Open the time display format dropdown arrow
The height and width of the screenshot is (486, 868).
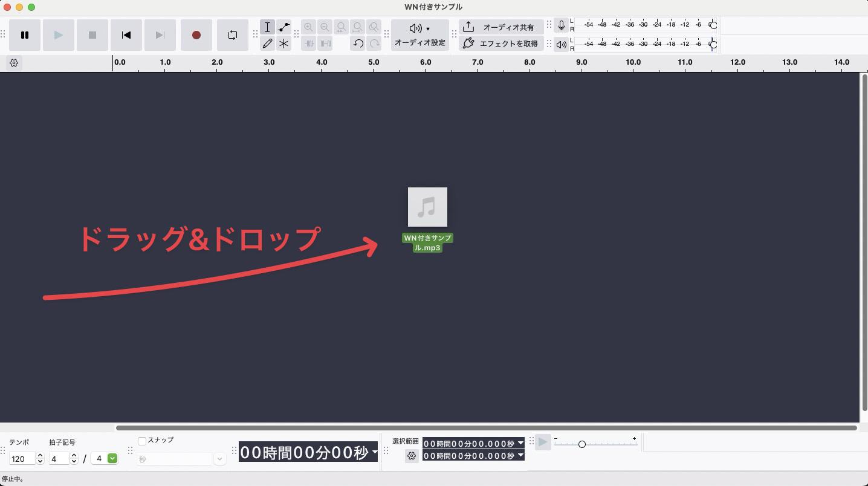coord(375,452)
